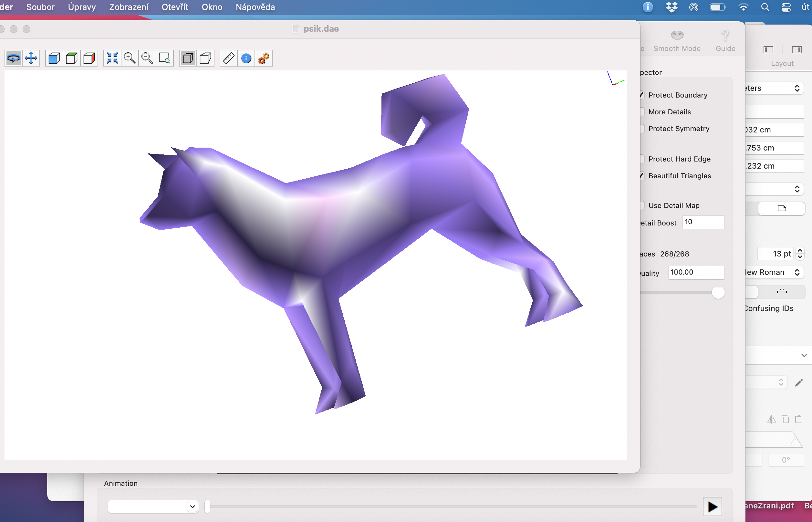Enable the Use Detail Map checkbox

(x=641, y=205)
